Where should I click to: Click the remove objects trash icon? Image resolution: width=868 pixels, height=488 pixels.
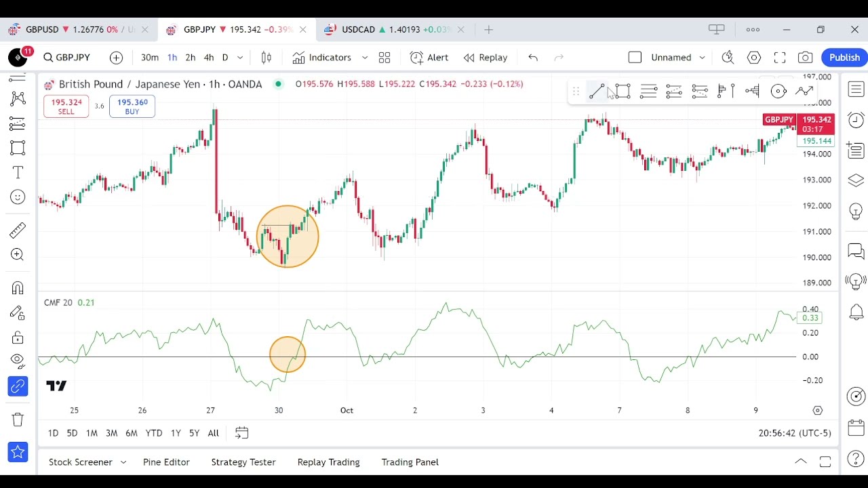click(18, 420)
